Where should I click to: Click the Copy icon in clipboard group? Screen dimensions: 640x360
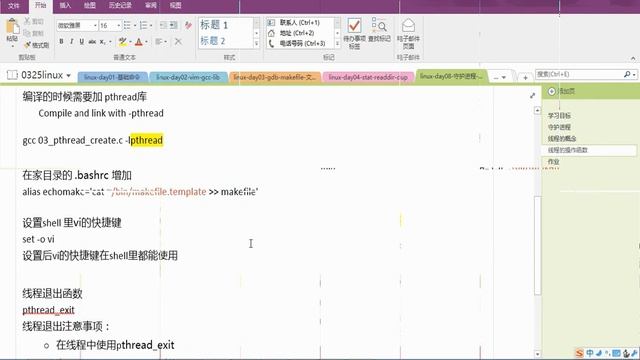[x=27, y=33]
